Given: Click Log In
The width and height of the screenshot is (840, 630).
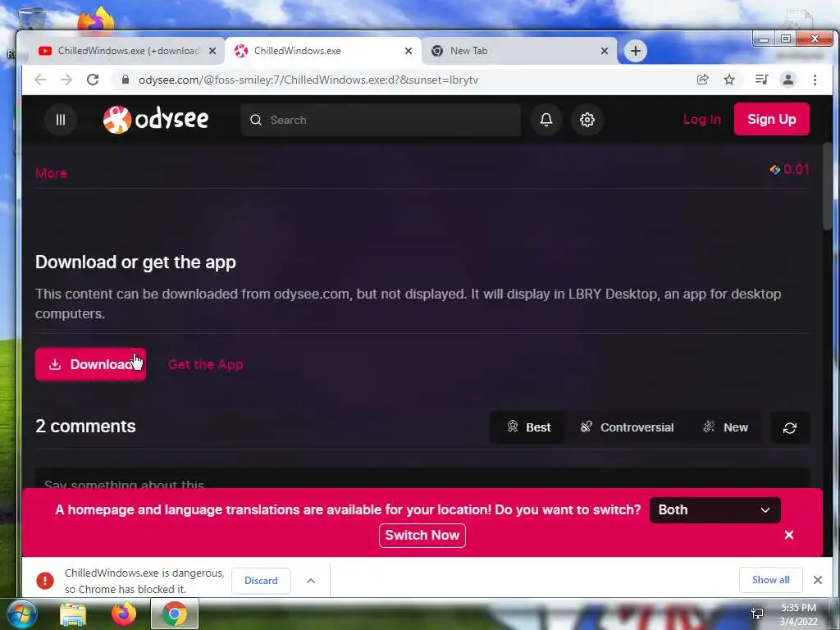Looking at the screenshot, I should click(702, 120).
